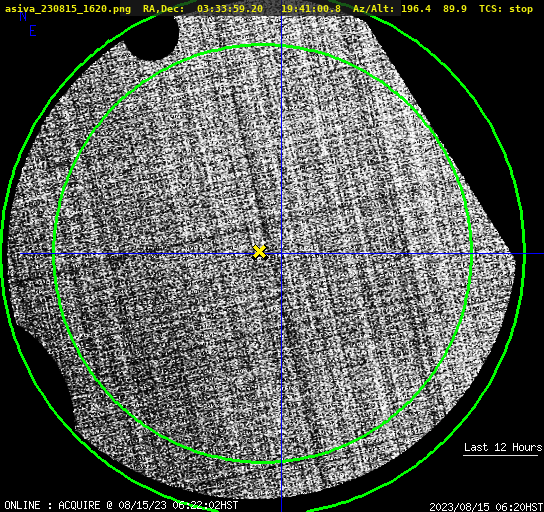Click the outer green horizon circle at left edge
Viewport: 544px width, 512px height.
click(3, 254)
